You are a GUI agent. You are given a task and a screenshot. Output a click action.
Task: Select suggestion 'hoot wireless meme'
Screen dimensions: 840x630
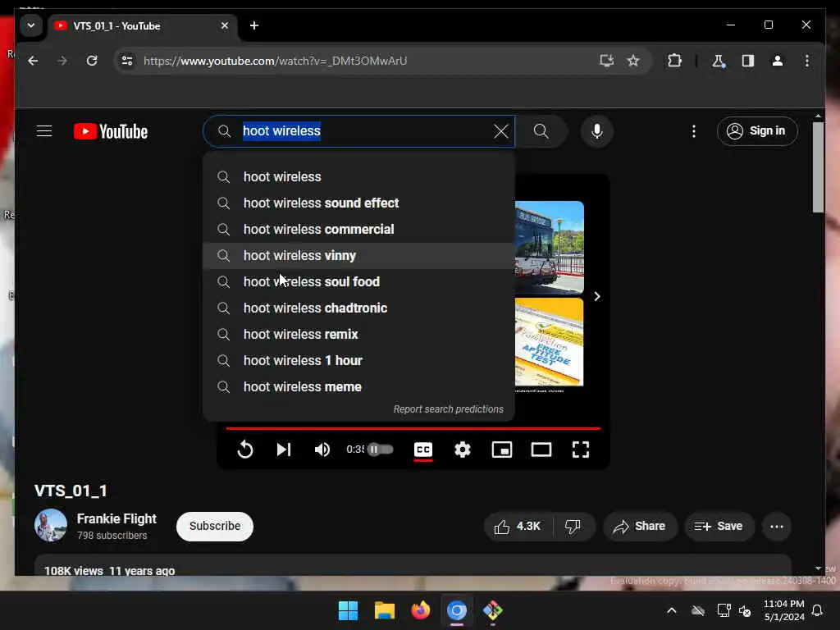pos(358,387)
